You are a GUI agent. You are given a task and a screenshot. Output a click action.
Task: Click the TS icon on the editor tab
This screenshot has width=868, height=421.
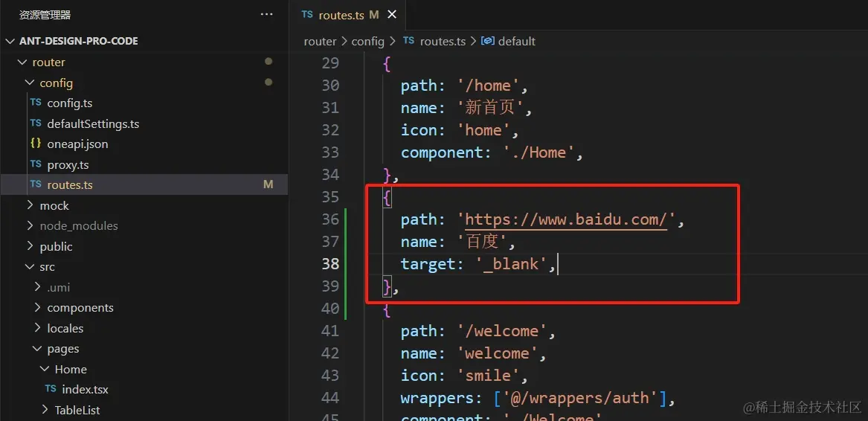pos(307,15)
